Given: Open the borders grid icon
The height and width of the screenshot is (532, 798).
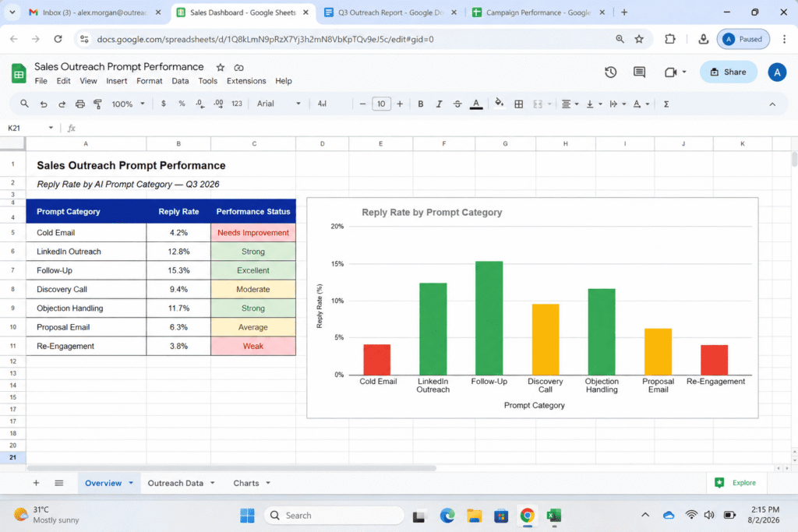Looking at the screenshot, I should 518,104.
